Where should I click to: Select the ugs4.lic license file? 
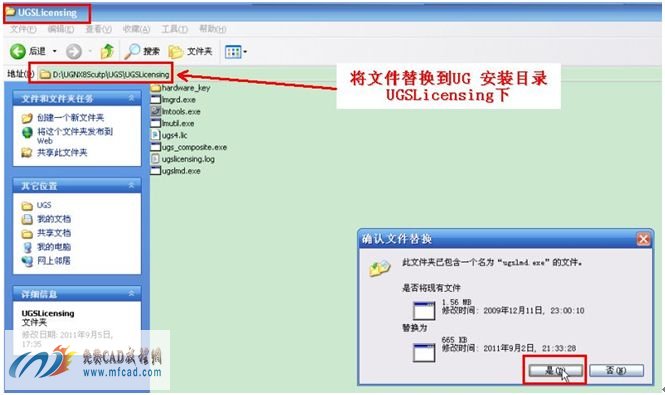coord(169,135)
